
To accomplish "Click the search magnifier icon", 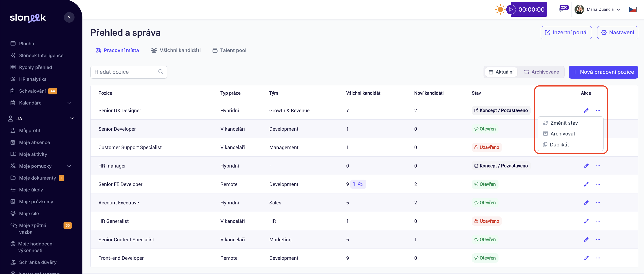I will pyautogui.click(x=161, y=72).
